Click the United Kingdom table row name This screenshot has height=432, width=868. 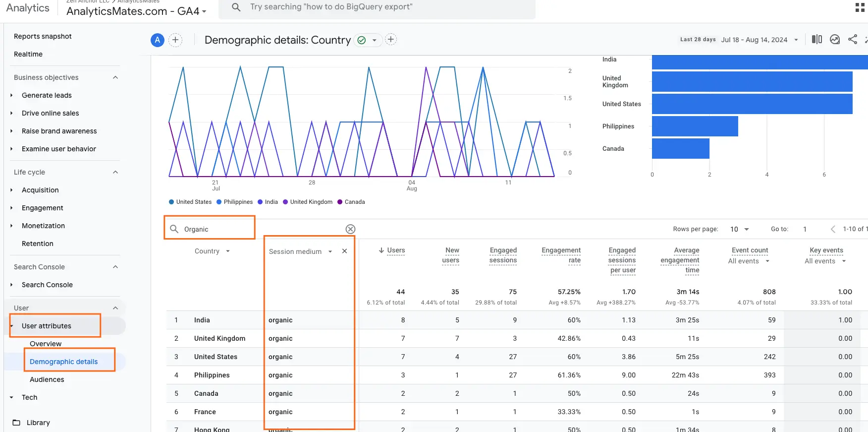pos(219,338)
